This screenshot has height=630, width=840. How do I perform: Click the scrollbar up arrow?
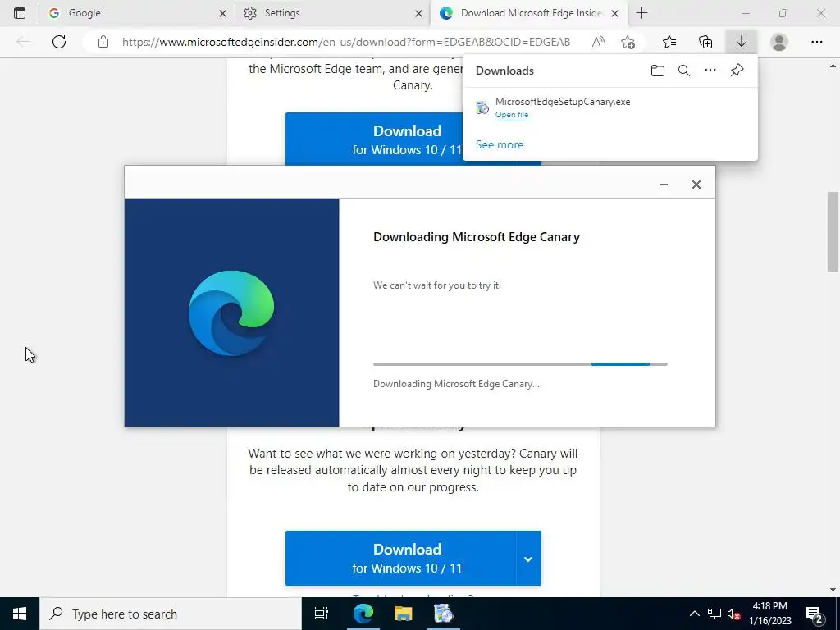[833, 66]
